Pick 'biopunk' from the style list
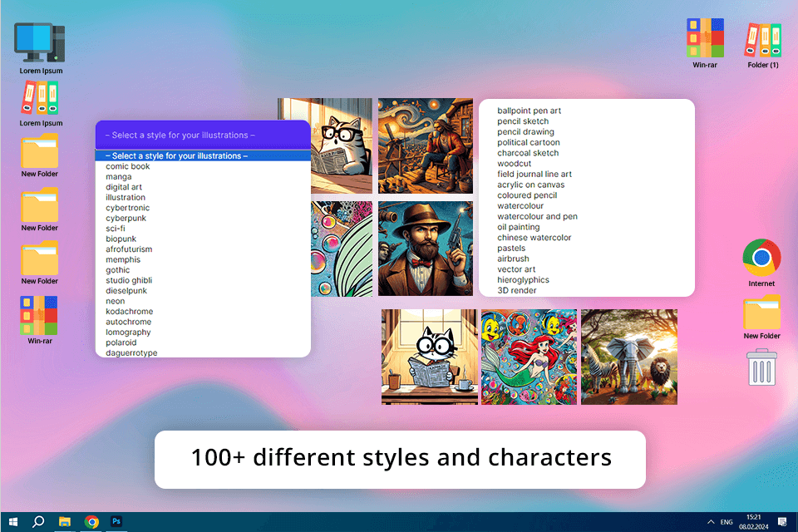The height and width of the screenshot is (532, 798). tap(121, 239)
